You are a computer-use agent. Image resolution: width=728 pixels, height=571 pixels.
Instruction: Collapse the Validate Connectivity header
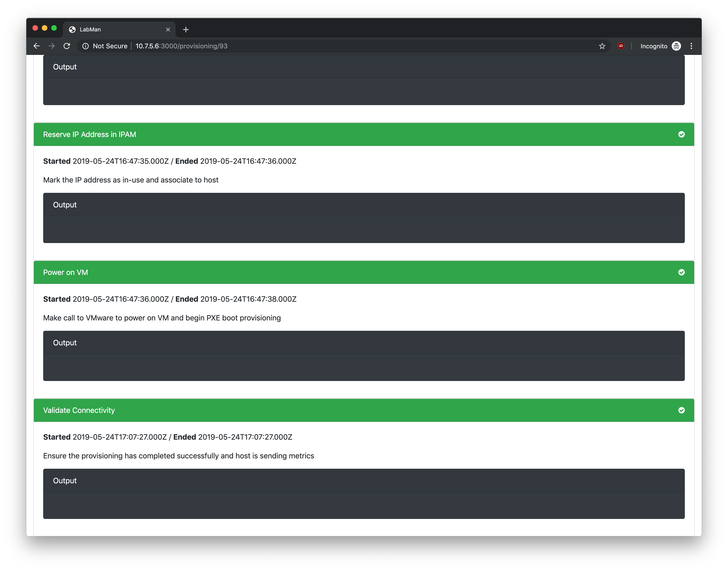pos(79,410)
